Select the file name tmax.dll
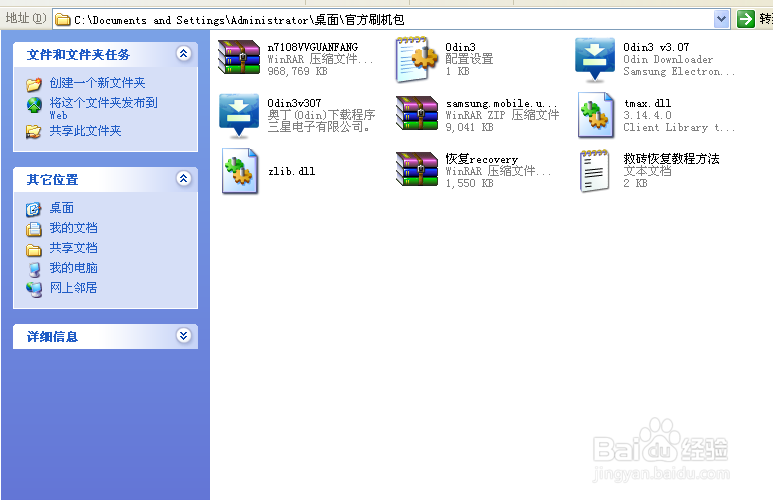 tap(647, 103)
